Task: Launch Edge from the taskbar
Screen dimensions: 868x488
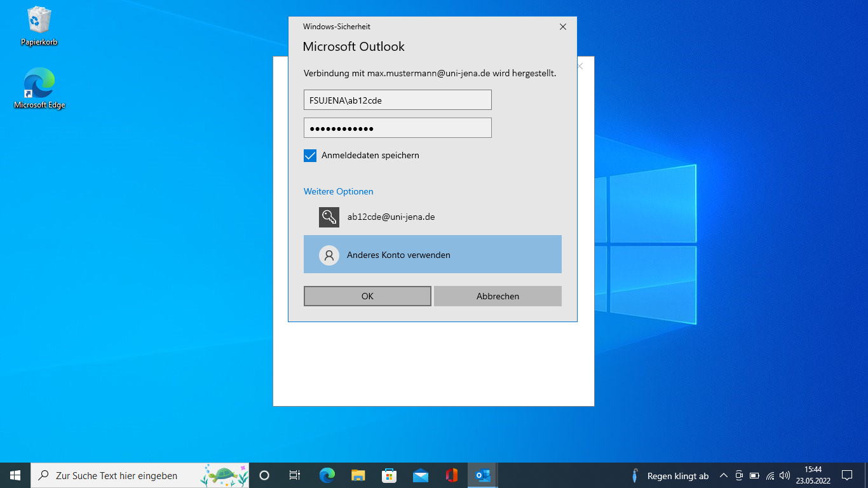Action: click(327, 475)
